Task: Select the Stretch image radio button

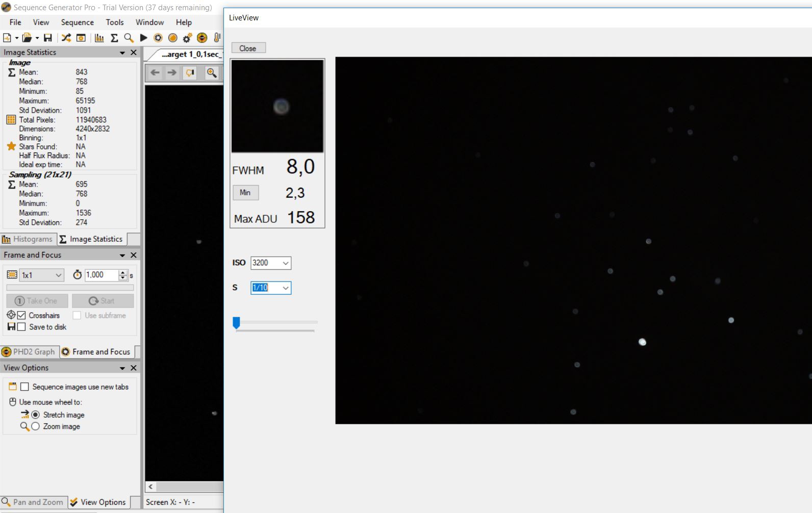Action: point(35,415)
